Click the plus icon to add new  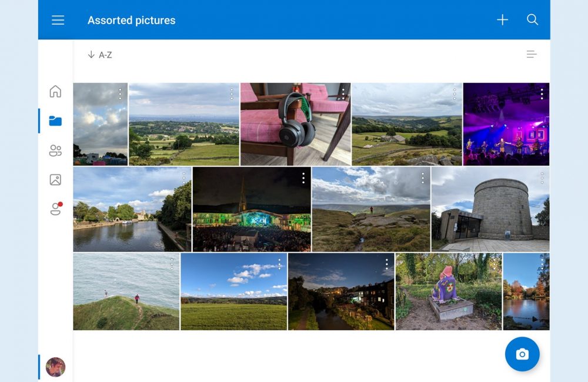(502, 20)
